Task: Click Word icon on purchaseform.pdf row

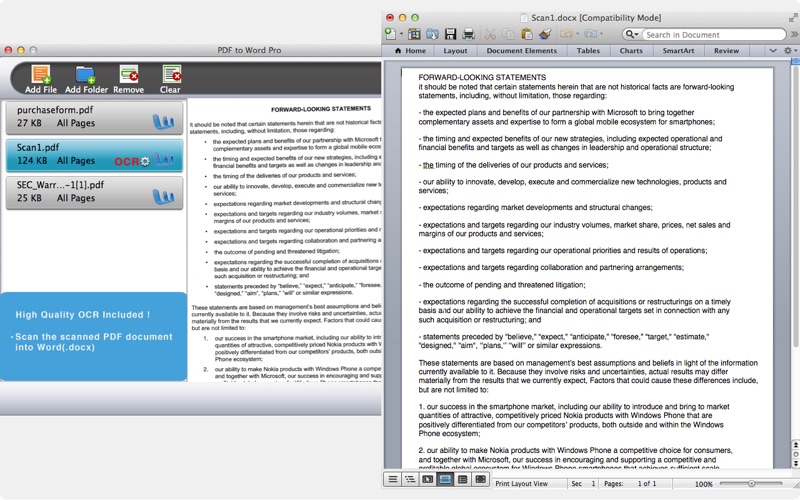Action: (163, 122)
